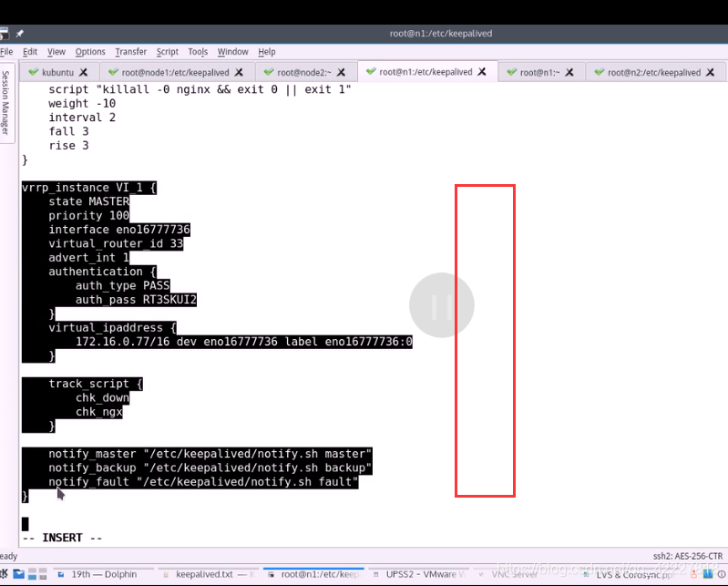The width and height of the screenshot is (728, 586).
Task: Select the root@n1:/etc/keepalived tab
Action: click(x=426, y=72)
